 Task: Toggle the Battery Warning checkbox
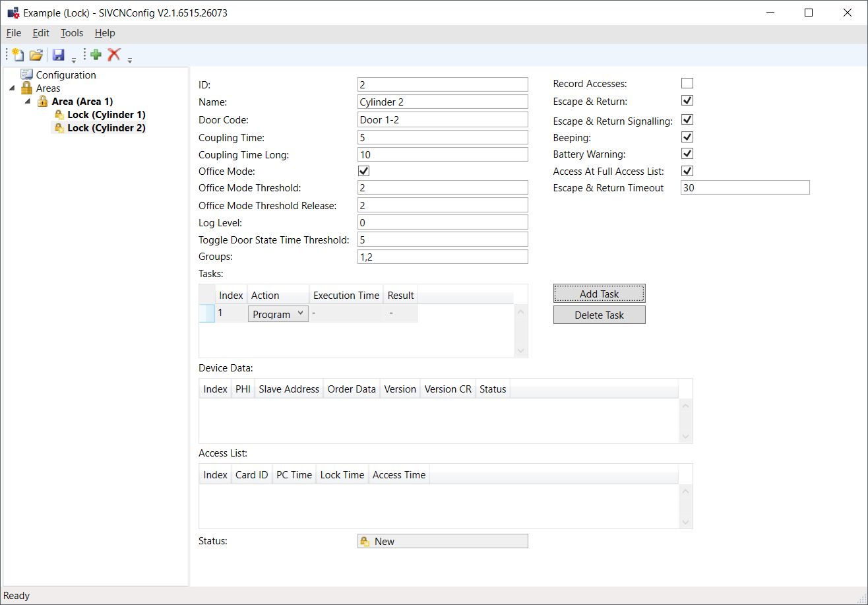[687, 154]
